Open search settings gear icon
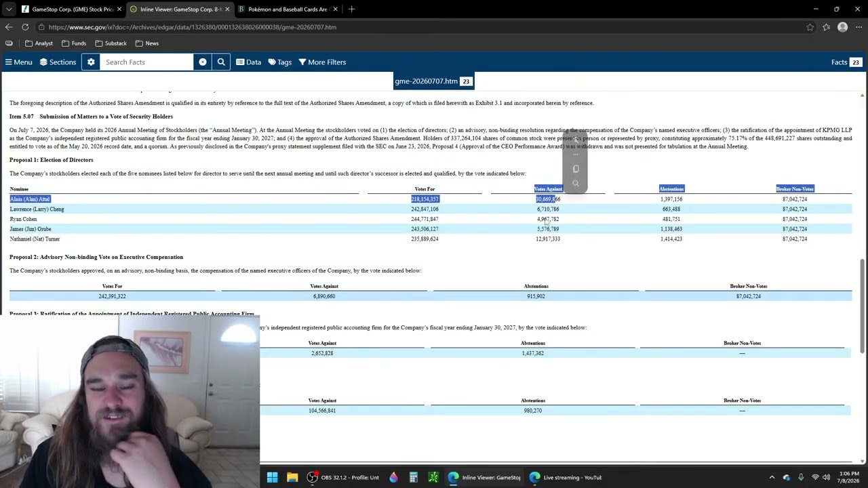868x488 pixels. point(91,62)
